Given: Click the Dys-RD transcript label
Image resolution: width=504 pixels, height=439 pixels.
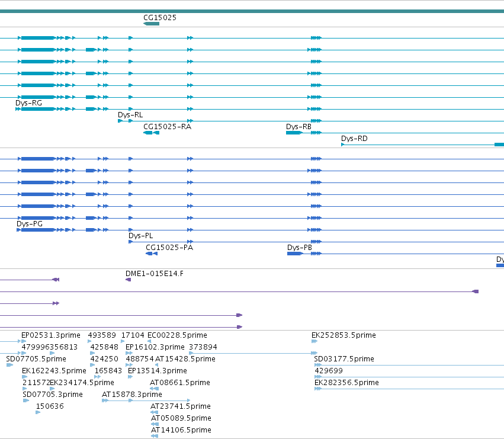Looking at the screenshot, I should pyautogui.click(x=354, y=139).
